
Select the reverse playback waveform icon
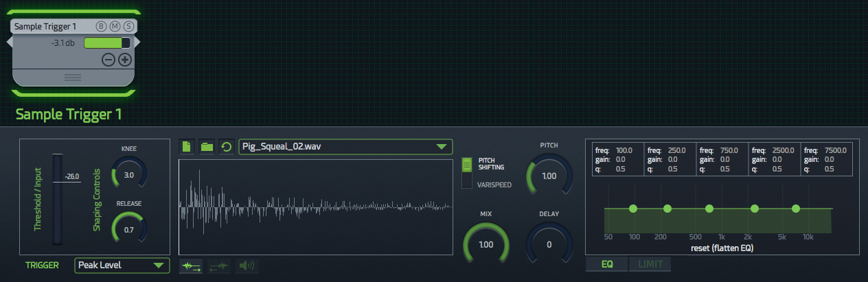219,266
